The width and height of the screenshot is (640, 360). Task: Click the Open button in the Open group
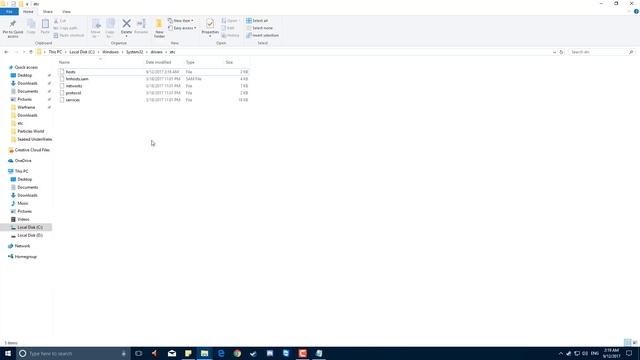(231, 21)
